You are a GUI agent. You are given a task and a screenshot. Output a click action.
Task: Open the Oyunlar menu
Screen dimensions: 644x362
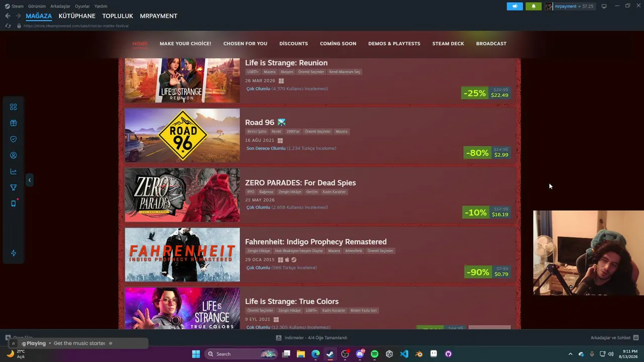[x=83, y=6]
